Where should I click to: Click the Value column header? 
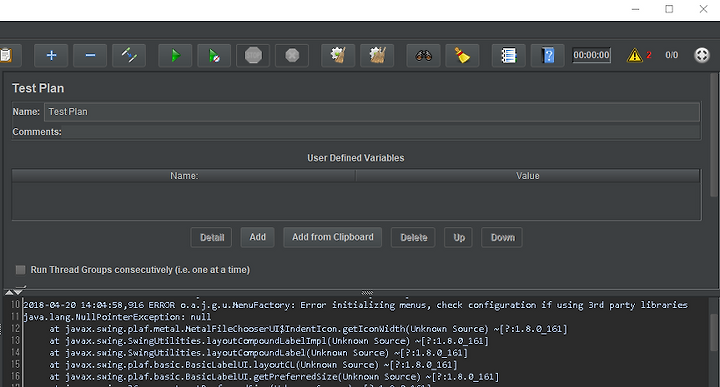(x=528, y=176)
